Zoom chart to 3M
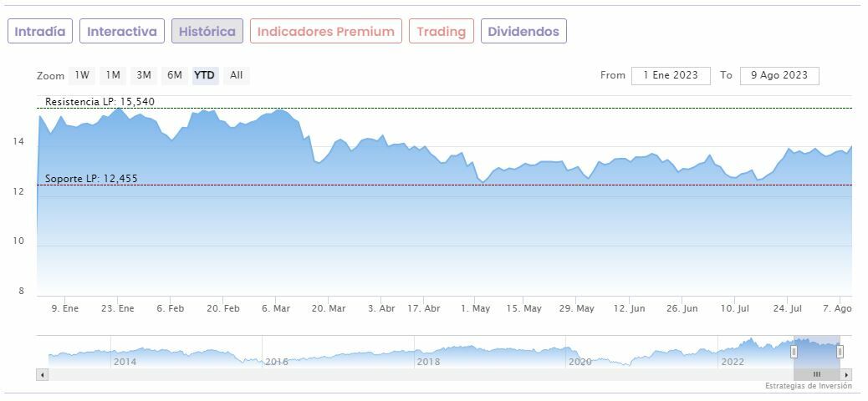The image size is (868, 401). coord(144,75)
